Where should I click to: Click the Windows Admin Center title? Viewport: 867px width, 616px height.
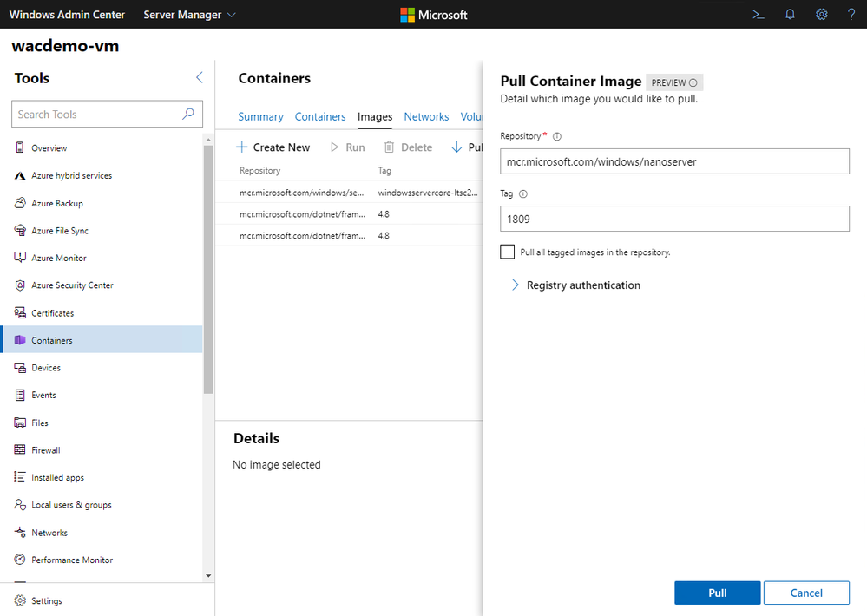67,15
